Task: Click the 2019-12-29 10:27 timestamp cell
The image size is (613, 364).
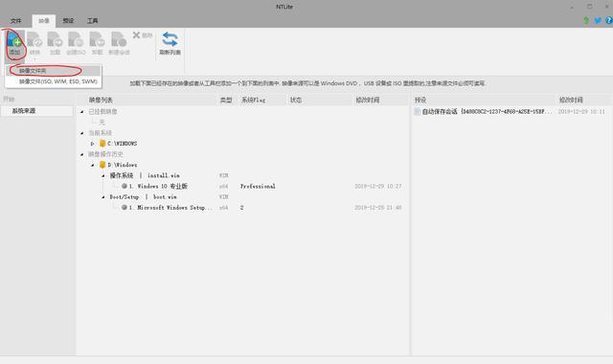Action: coord(378,186)
